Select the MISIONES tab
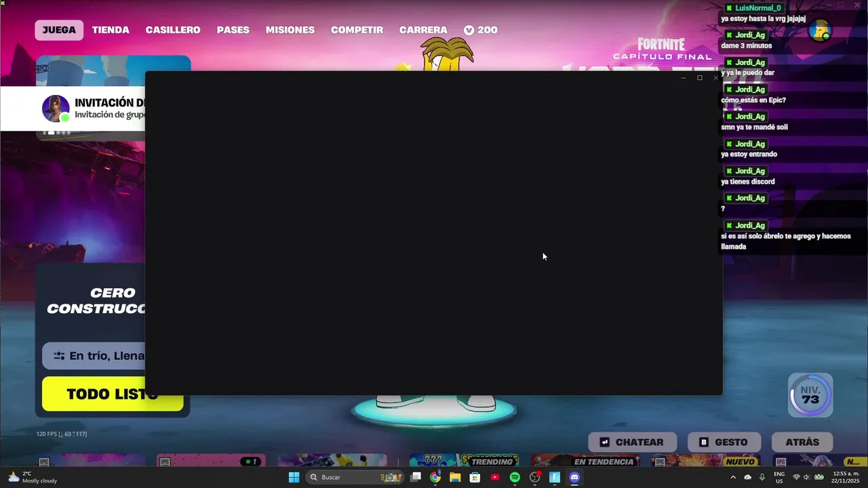Image resolution: width=868 pixels, height=488 pixels. click(290, 30)
